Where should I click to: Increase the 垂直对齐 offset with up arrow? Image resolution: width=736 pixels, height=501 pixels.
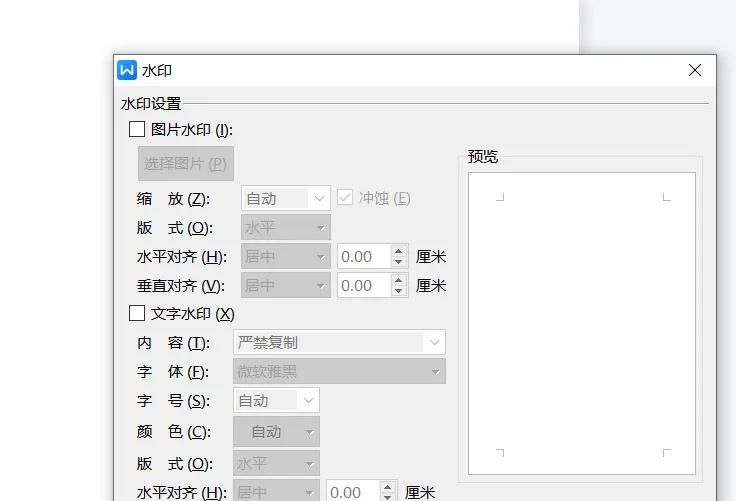pyautogui.click(x=399, y=281)
